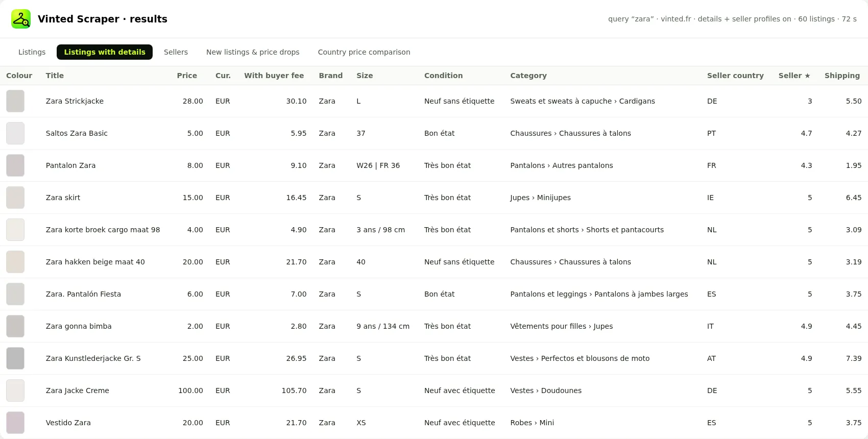
Task: Click the colour swatch for Vestido Zara
Action: 15,423
